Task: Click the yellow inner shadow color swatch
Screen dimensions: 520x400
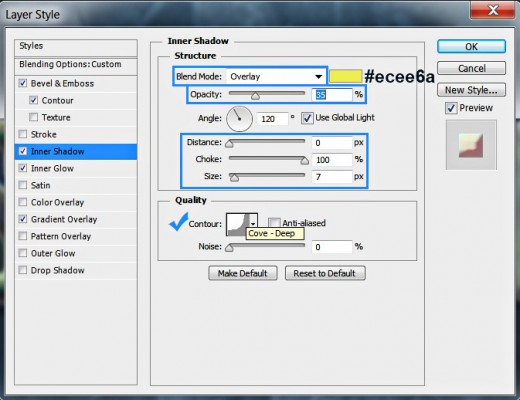Action: [x=345, y=76]
